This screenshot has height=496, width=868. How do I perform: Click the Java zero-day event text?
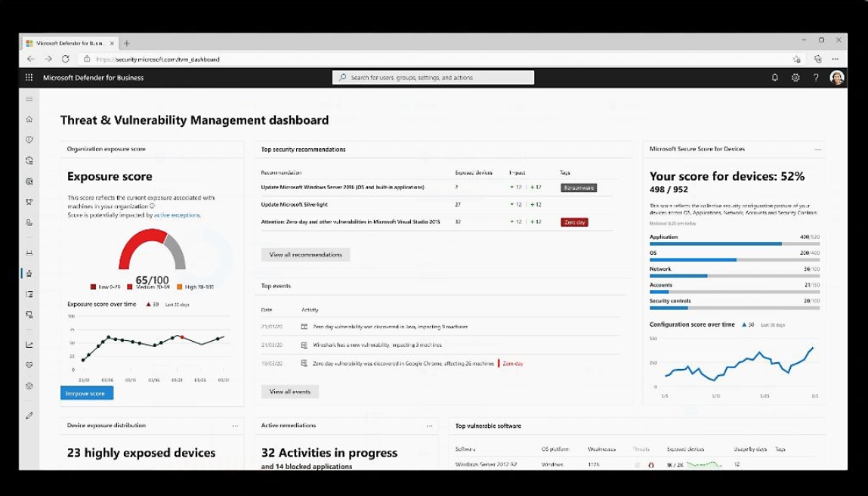tap(391, 327)
